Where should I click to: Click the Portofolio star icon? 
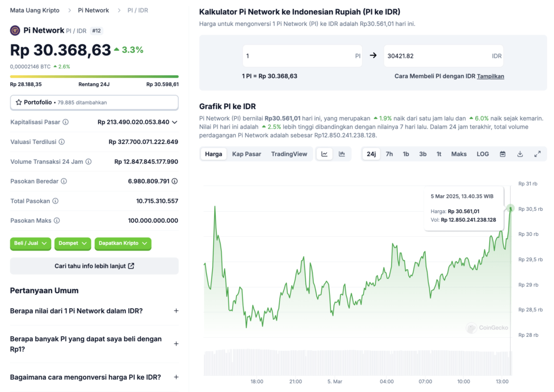[x=19, y=102]
